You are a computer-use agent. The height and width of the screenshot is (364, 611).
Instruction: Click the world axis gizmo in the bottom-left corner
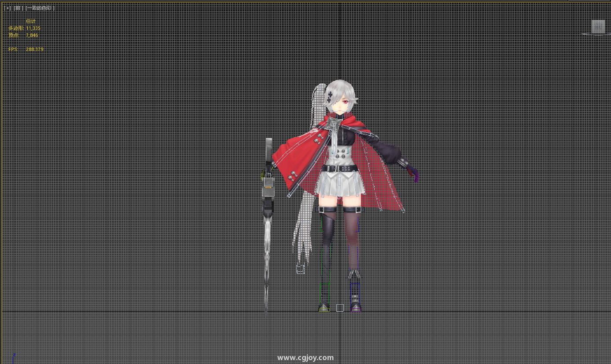(14, 355)
